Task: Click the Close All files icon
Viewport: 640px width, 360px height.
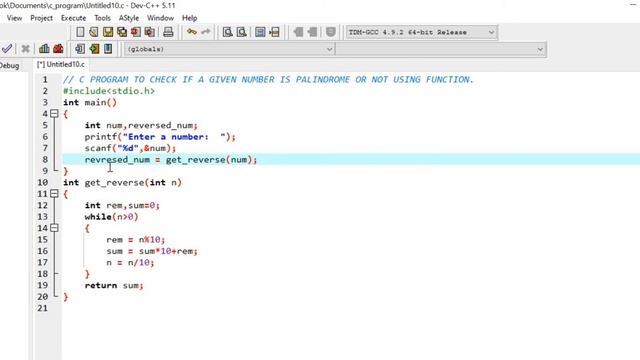Action: [150, 32]
